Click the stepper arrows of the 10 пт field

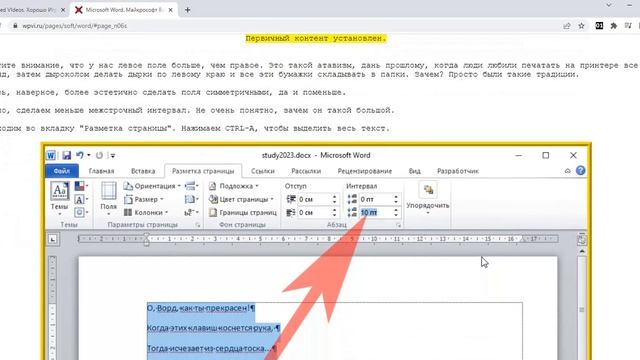point(396,212)
